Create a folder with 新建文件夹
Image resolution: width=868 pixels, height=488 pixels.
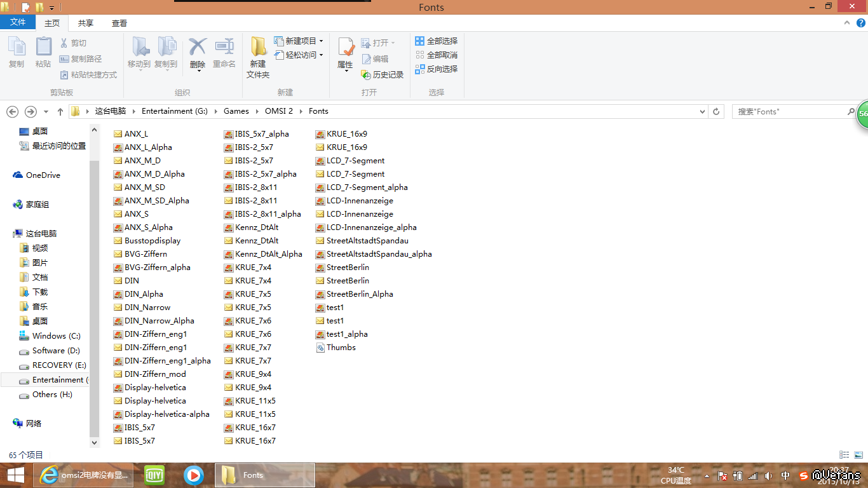click(258, 57)
